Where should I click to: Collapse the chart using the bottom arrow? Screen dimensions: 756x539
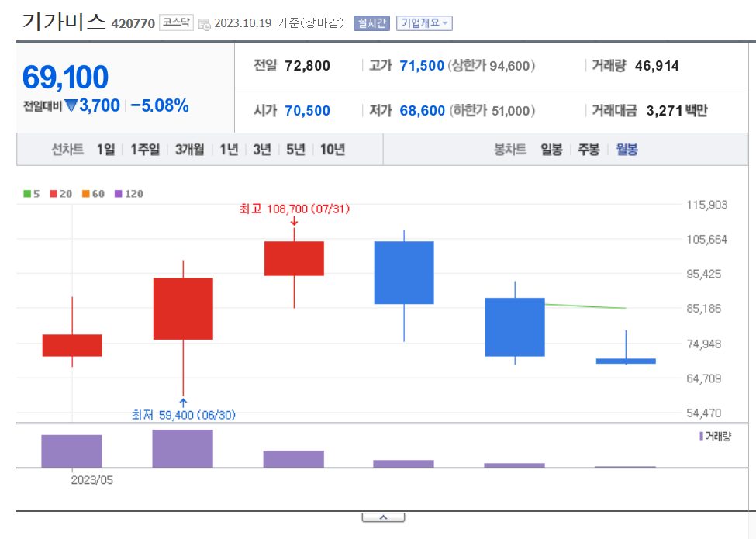[383, 517]
